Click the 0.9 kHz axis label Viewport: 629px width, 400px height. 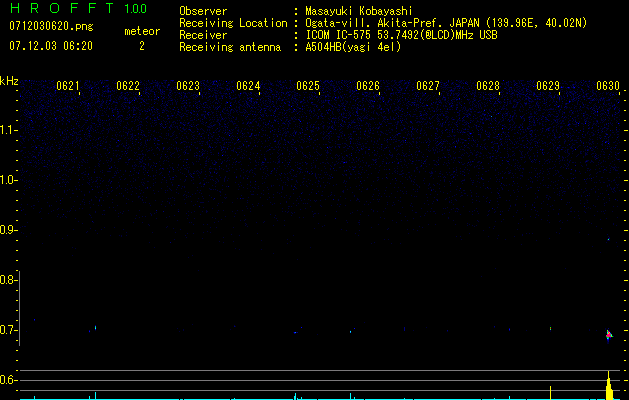point(6,230)
